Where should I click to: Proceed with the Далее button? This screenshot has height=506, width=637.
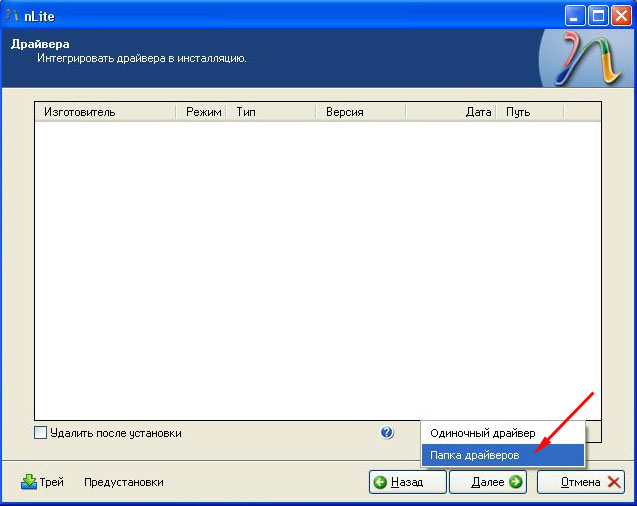point(488,482)
